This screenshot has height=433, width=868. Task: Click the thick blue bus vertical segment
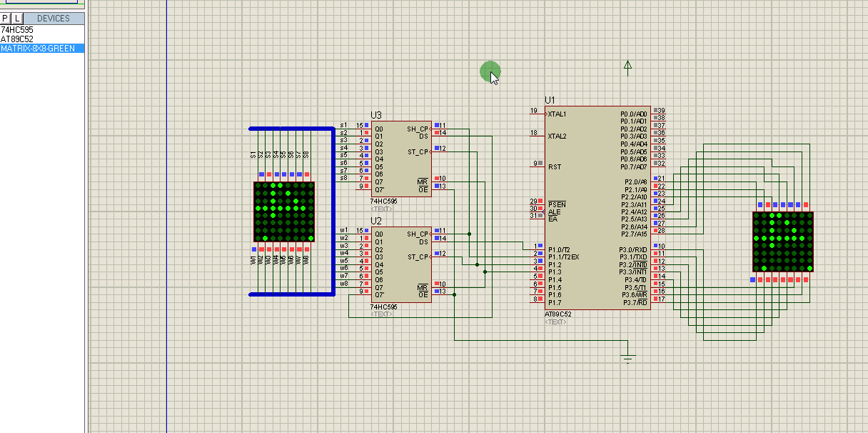point(334,211)
